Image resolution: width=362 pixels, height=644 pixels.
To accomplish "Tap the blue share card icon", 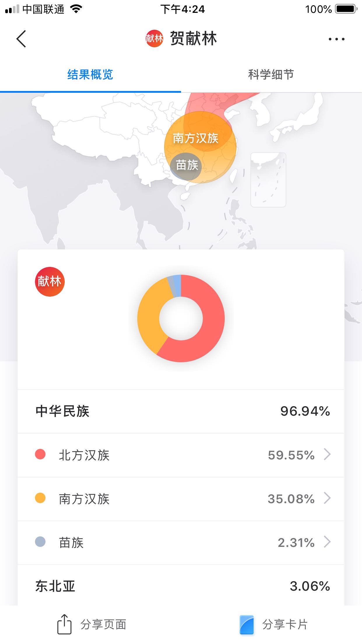I will [x=247, y=624].
